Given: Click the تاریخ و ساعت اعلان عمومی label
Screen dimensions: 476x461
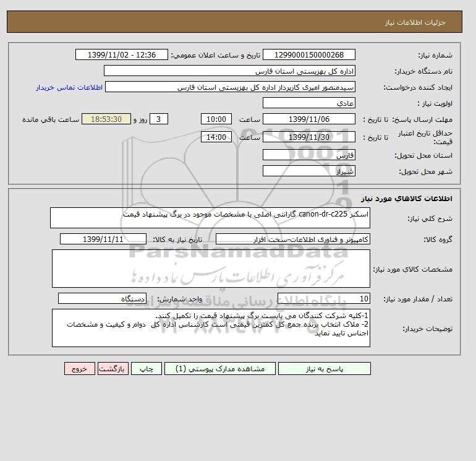Looking at the screenshot, I should point(216,55).
